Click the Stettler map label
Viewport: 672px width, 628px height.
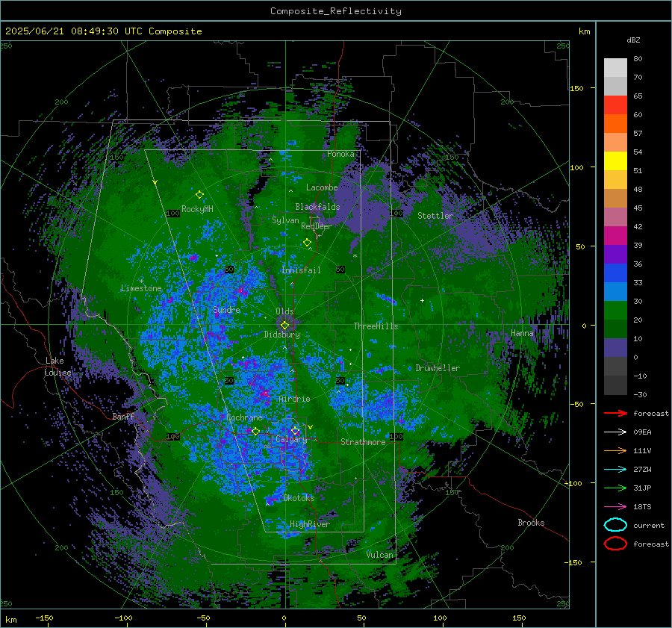click(x=435, y=216)
